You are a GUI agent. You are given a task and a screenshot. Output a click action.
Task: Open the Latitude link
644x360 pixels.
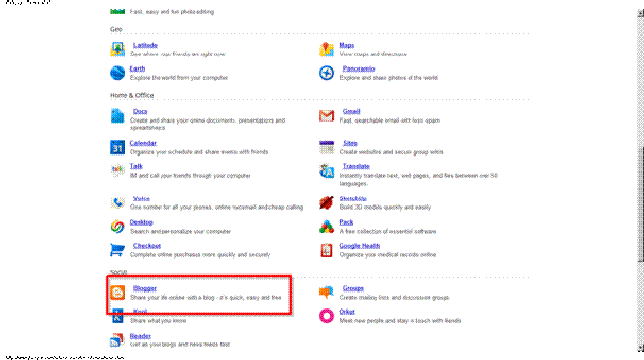pyautogui.click(x=145, y=45)
